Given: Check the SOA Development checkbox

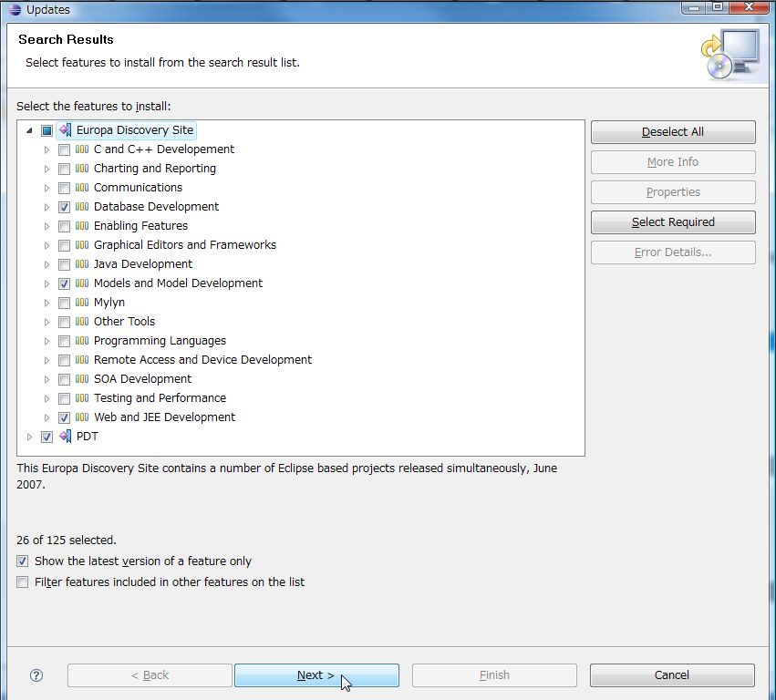Looking at the screenshot, I should 64,379.
